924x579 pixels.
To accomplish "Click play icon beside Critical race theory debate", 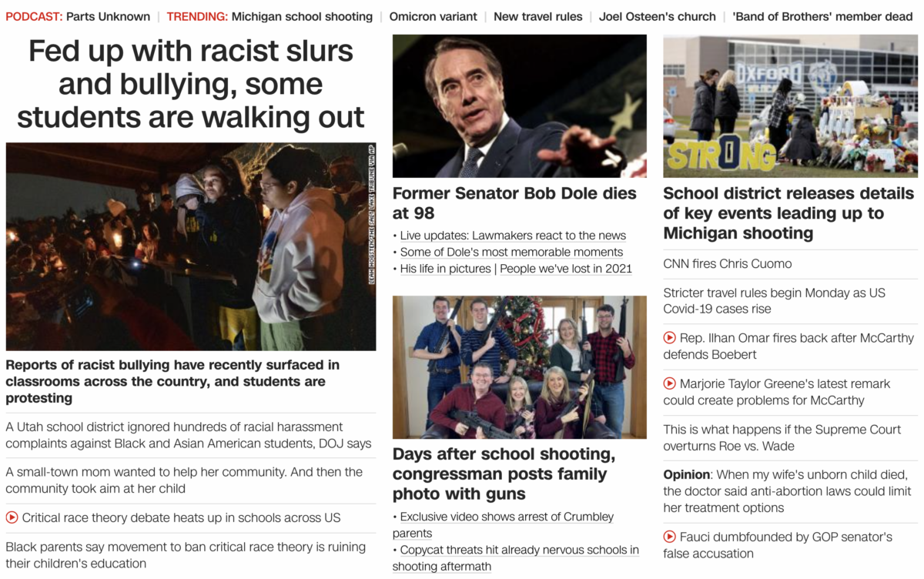I will 12,518.
